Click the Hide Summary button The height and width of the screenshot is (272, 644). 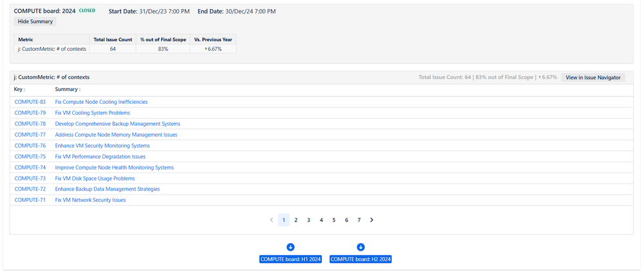click(35, 21)
